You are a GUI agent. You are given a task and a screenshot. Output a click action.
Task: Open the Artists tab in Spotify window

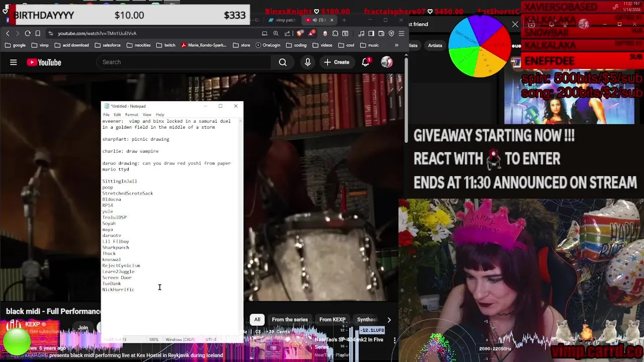tap(435, 45)
